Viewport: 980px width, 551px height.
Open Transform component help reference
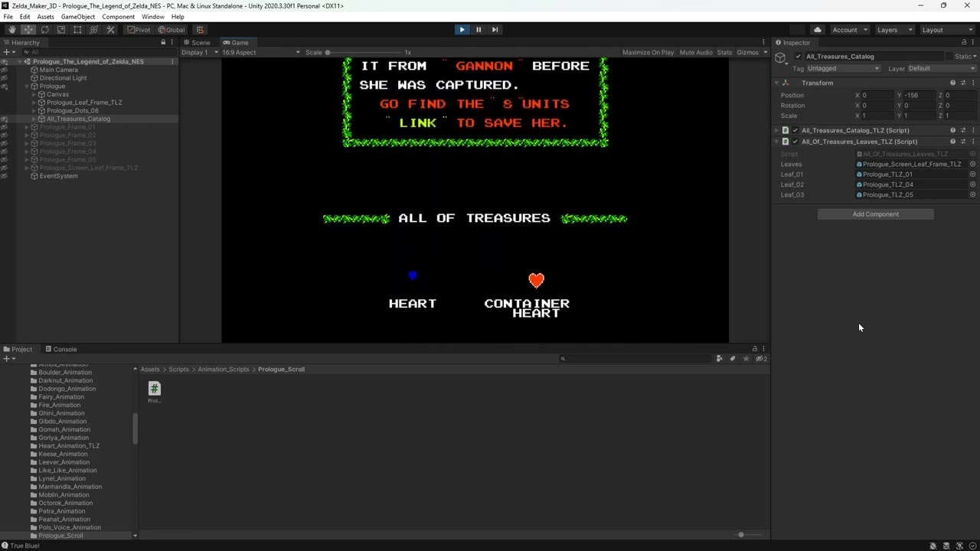pos(953,83)
